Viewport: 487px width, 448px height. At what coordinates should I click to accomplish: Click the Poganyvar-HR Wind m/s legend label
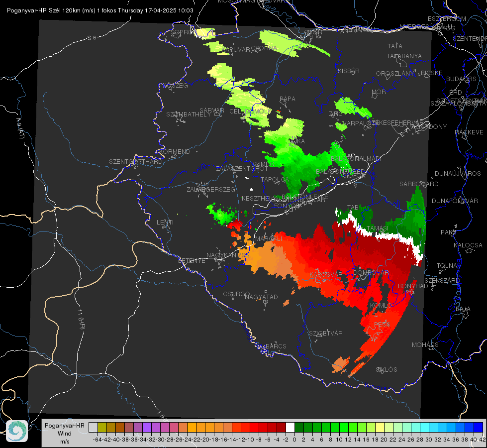click(65, 433)
